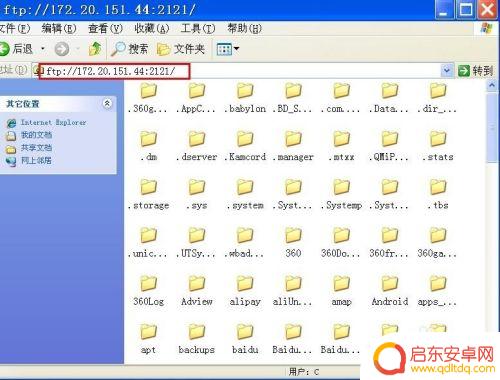The image size is (500, 380).
Task: Select the Android folder
Action: (x=389, y=291)
